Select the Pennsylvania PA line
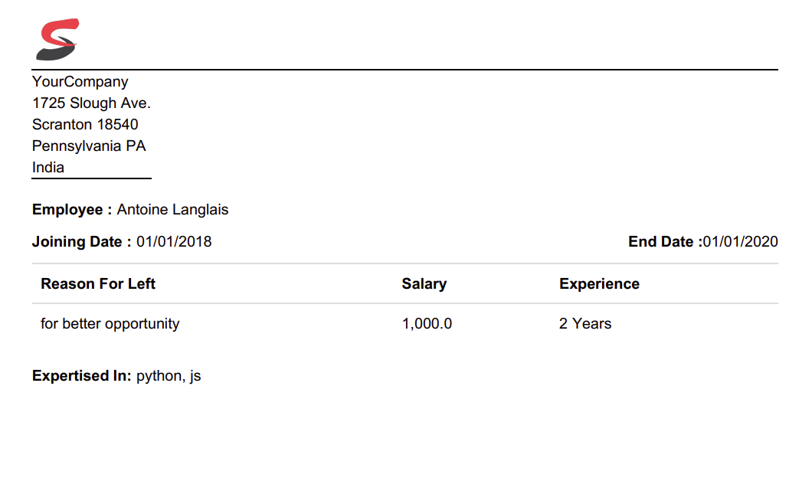Screen dimensions: 812x504 click(89, 146)
